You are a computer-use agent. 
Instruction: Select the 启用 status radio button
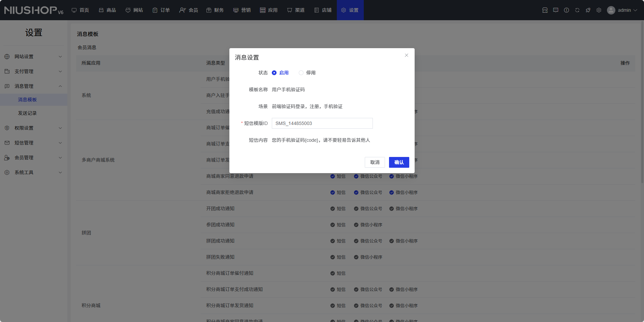click(x=274, y=73)
